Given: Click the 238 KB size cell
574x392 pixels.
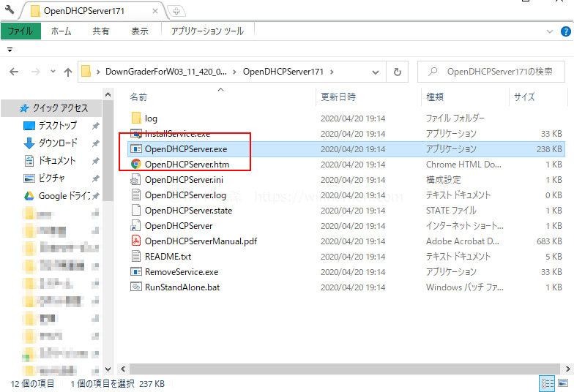Looking at the screenshot, I should [549, 149].
